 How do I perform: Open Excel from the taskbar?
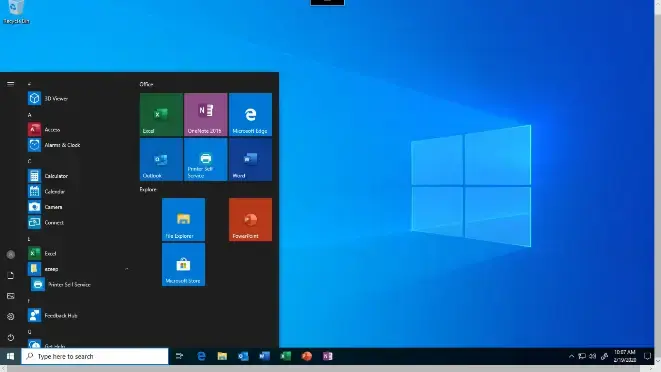coord(285,356)
